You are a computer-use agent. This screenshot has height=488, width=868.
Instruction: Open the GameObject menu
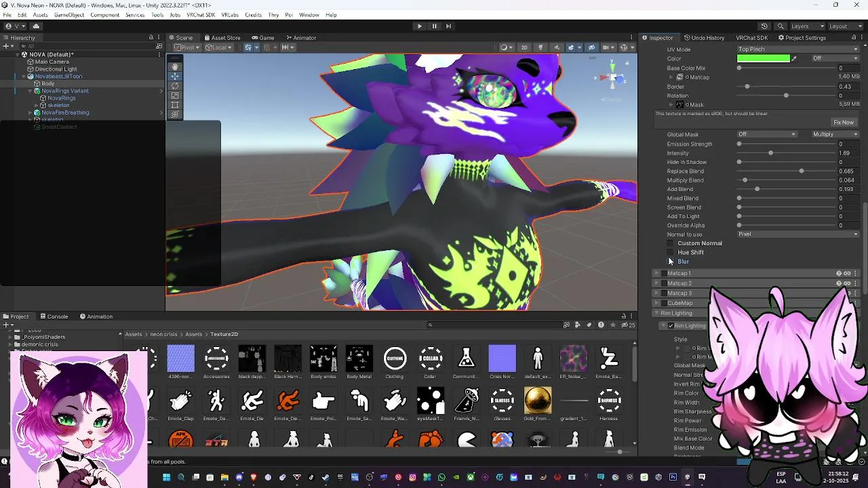[69, 15]
